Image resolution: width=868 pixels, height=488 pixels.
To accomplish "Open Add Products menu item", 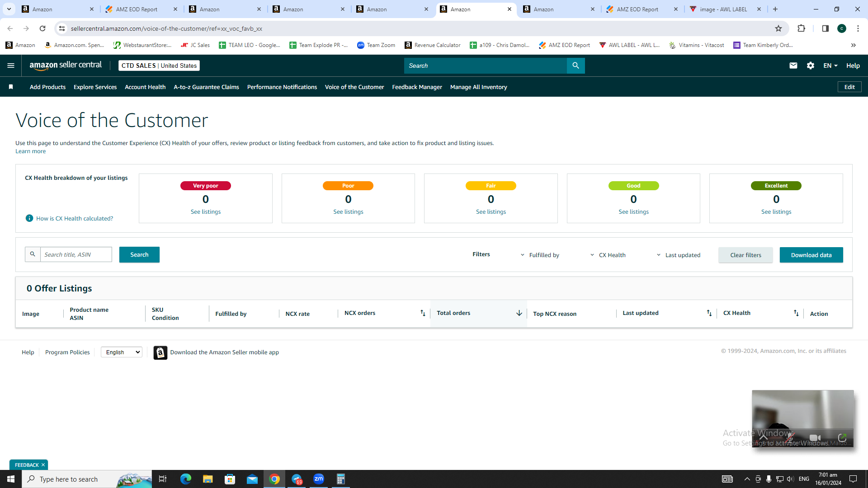I will pos(47,87).
